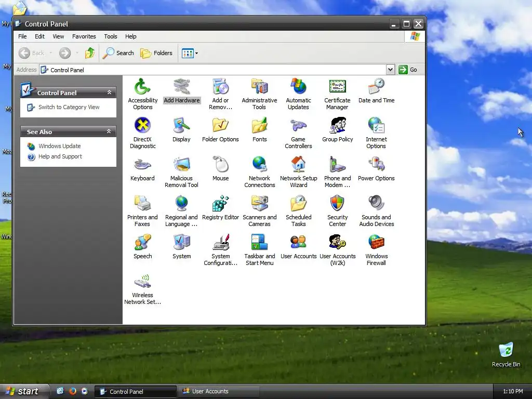Open System properties icon

tap(181, 247)
